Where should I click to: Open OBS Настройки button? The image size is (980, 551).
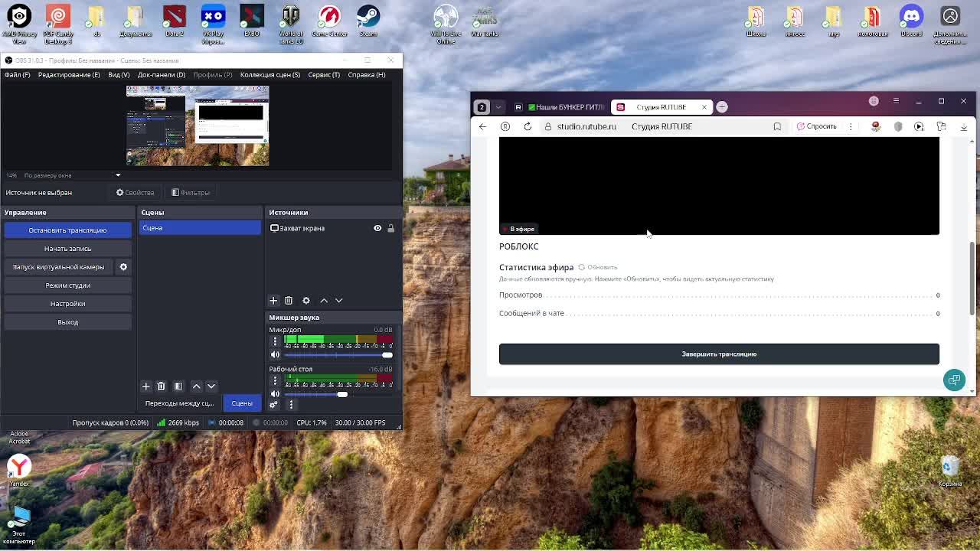tap(67, 304)
